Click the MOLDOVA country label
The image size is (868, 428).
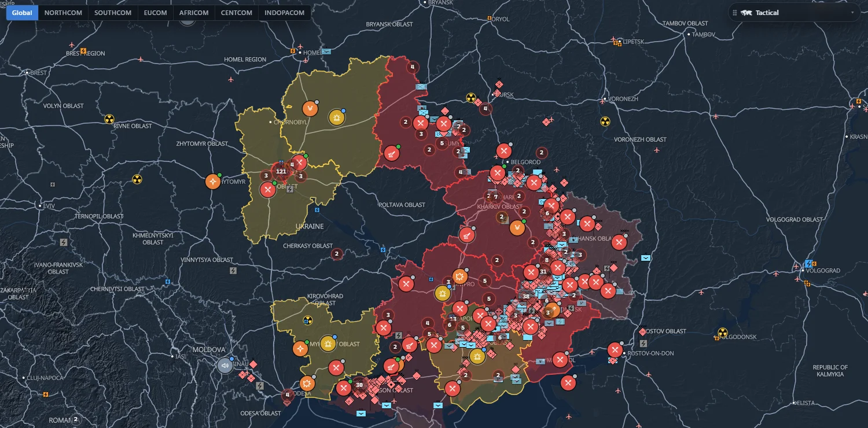point(209,350)
